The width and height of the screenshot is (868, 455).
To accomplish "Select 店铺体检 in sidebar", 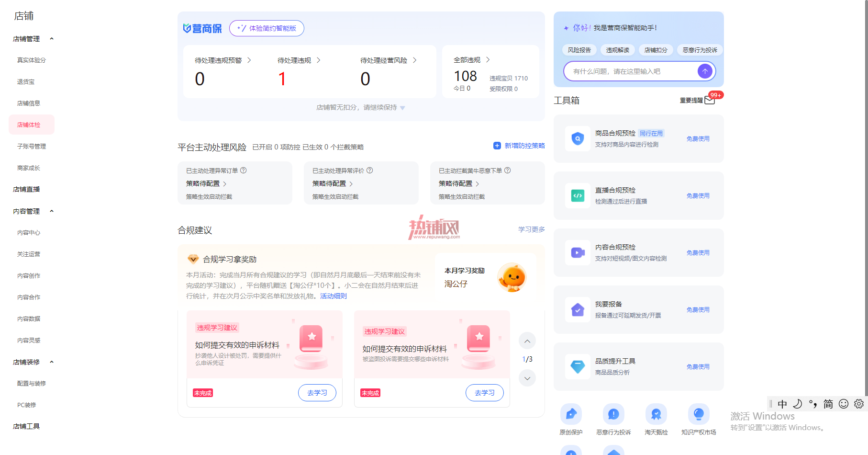I will [32, 125].
